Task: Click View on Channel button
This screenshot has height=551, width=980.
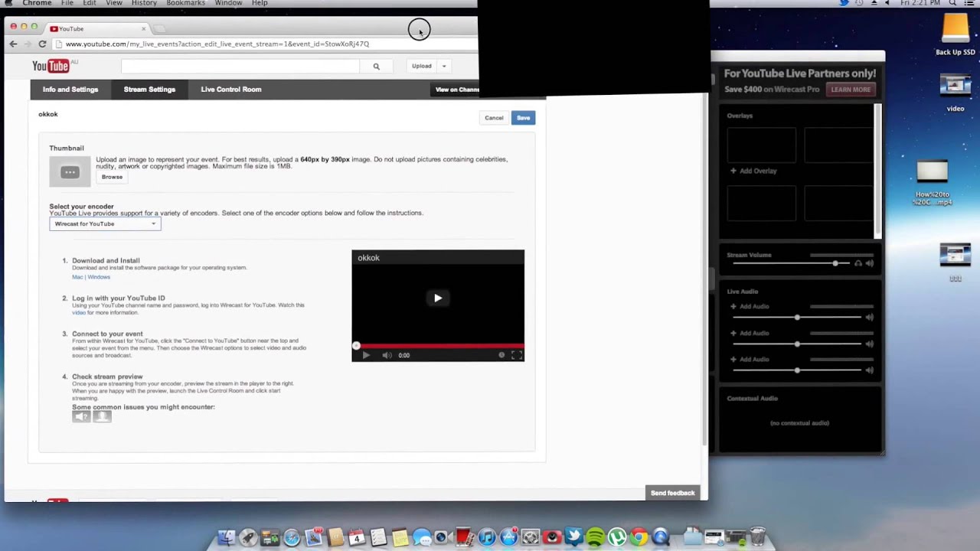Action: (x=456, y=90)
